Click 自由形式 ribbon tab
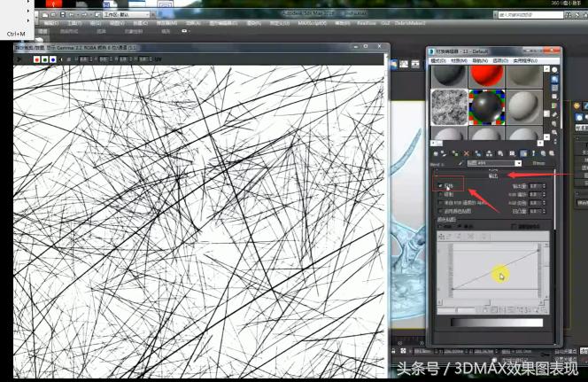Viewport: 588px width, 382px height. (x=69, y=32)
